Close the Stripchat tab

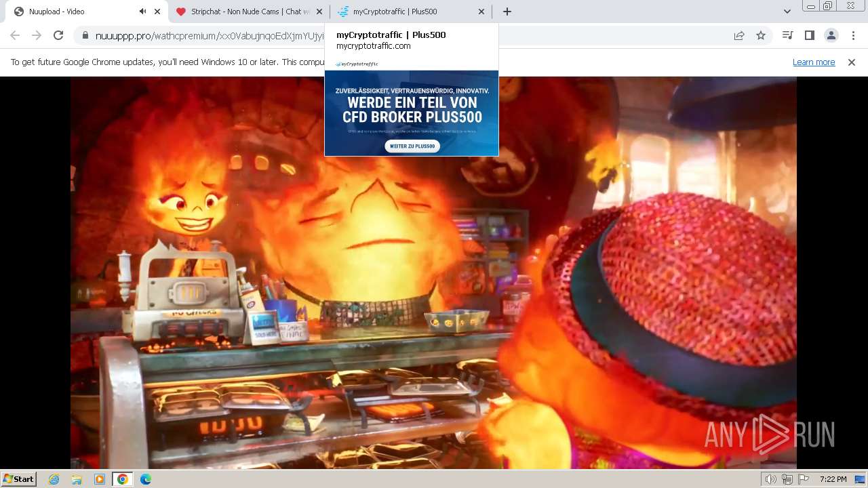pos(319,12)
